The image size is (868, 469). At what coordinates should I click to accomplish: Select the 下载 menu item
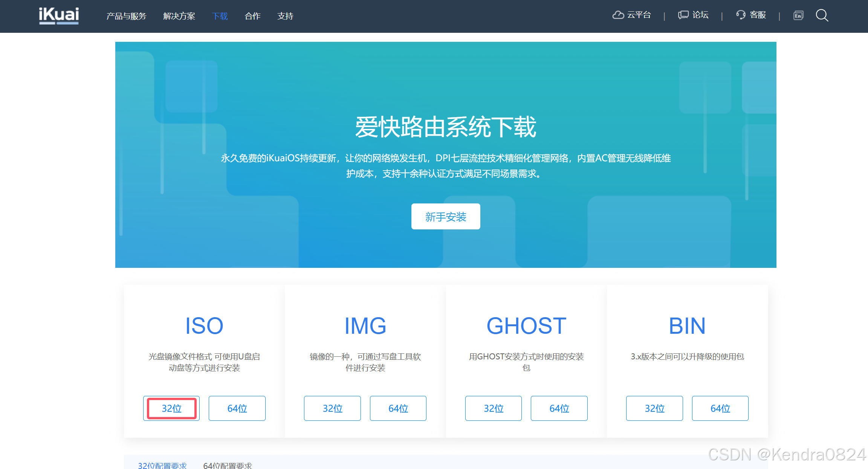click(x=220, y=16)
